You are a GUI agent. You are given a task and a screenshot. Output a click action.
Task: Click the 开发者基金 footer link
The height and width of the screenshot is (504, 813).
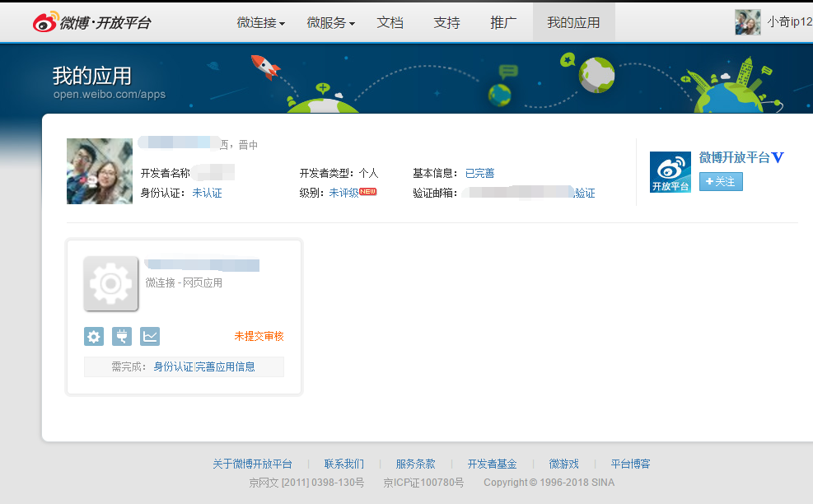[x=493, y=464]
